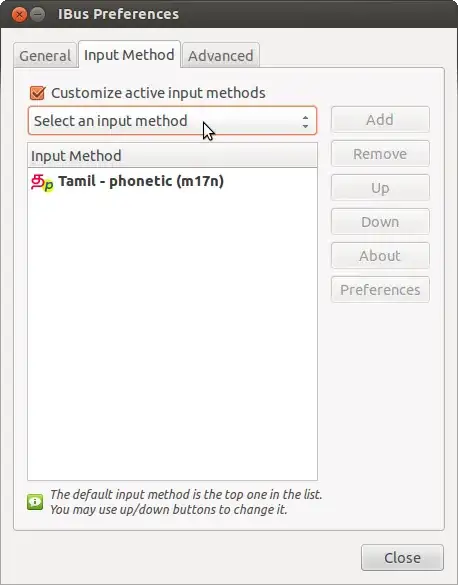Click the Input Method column header
Screen dimensions: 458x585
click(x=172, y=156)
